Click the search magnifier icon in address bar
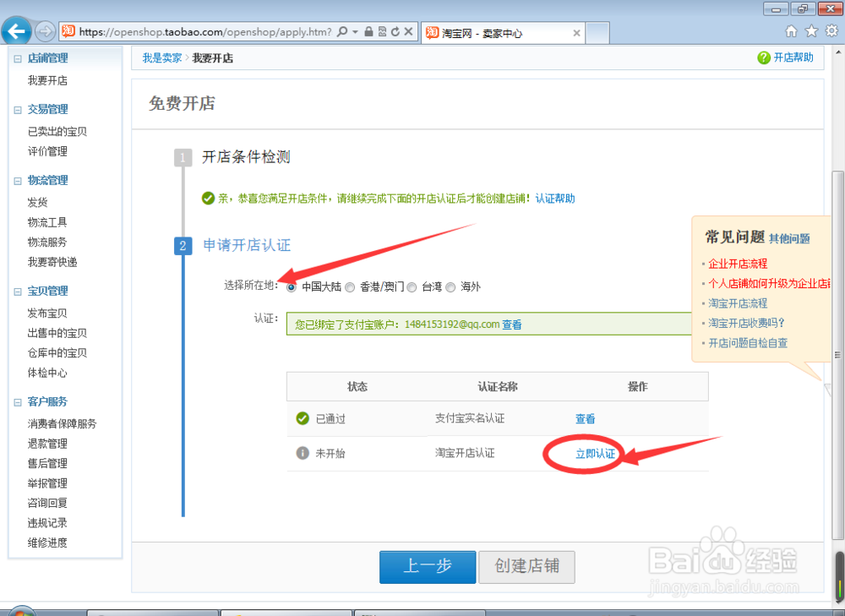The image size is (845, 616). tap(342, 32)
